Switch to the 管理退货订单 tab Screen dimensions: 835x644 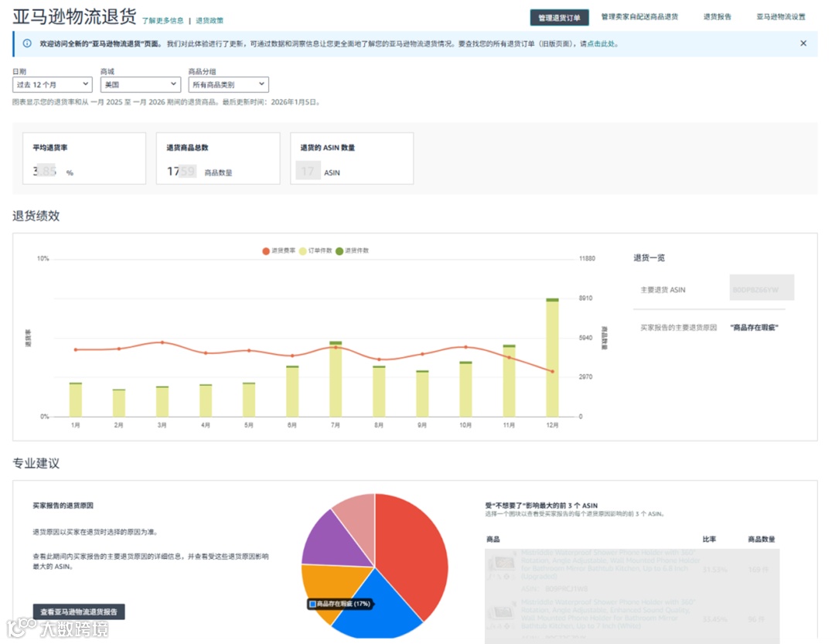[x=559, y=18]
